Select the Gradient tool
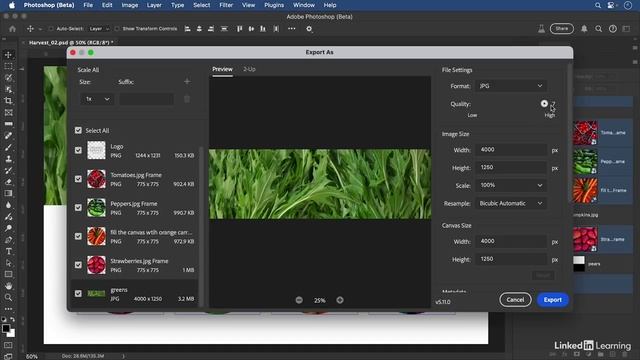The image size is (640, 360). tap(9, 193)
